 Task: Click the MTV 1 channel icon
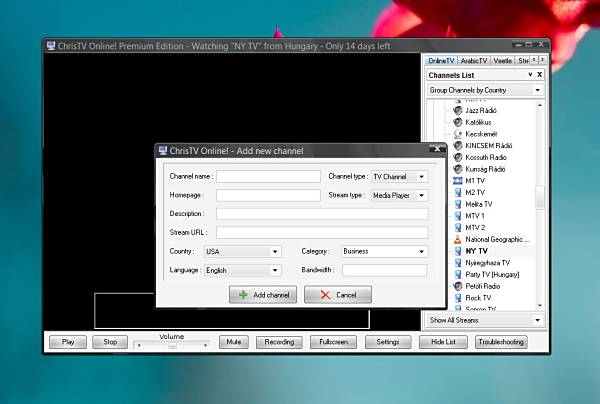(x=458, y=216)
